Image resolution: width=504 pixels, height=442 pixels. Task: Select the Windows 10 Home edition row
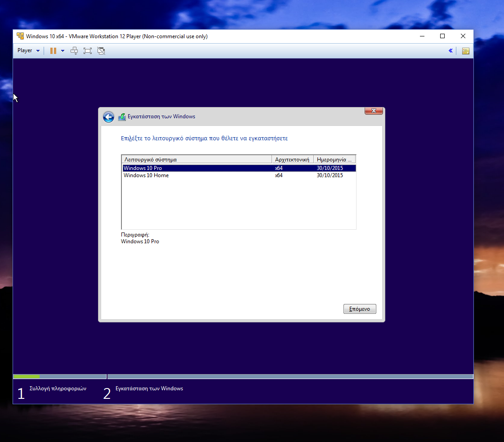tap(239, 175)
